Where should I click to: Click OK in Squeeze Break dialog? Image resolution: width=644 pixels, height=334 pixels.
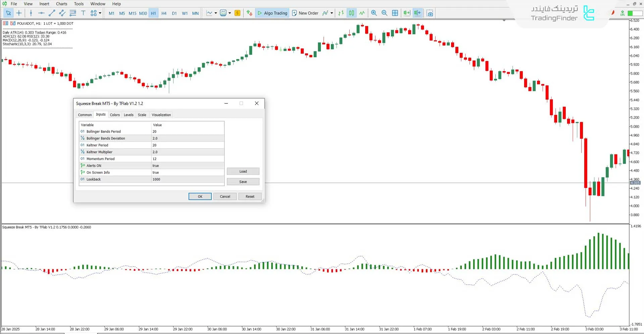pos(200,197)
